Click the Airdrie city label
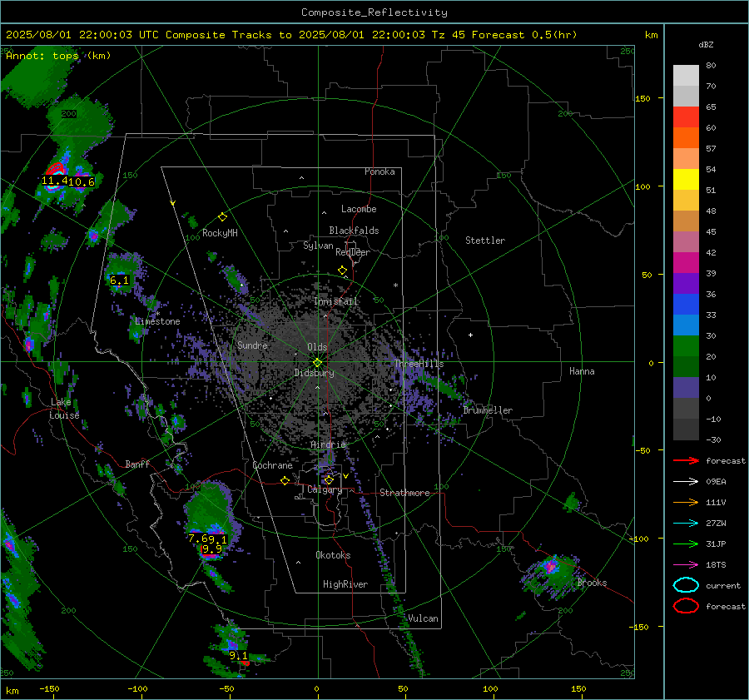The width and height of the screenshot is (749, 700). tap(328, 444)
